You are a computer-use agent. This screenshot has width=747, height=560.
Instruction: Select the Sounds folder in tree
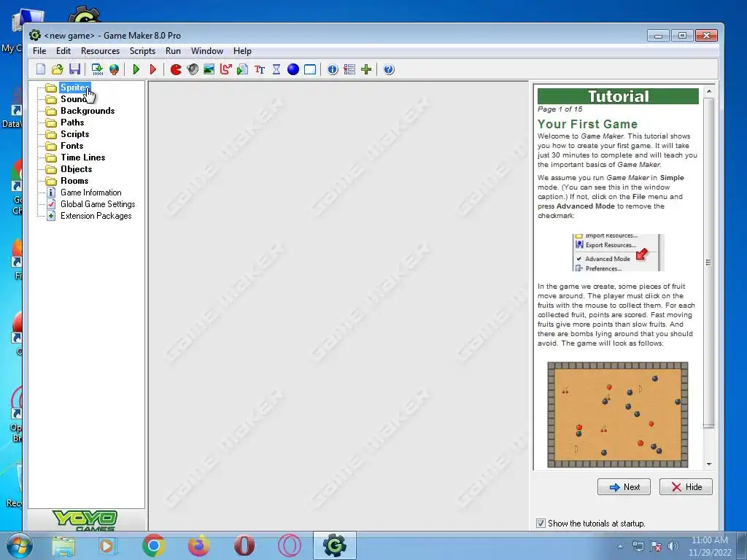point(74,99)
